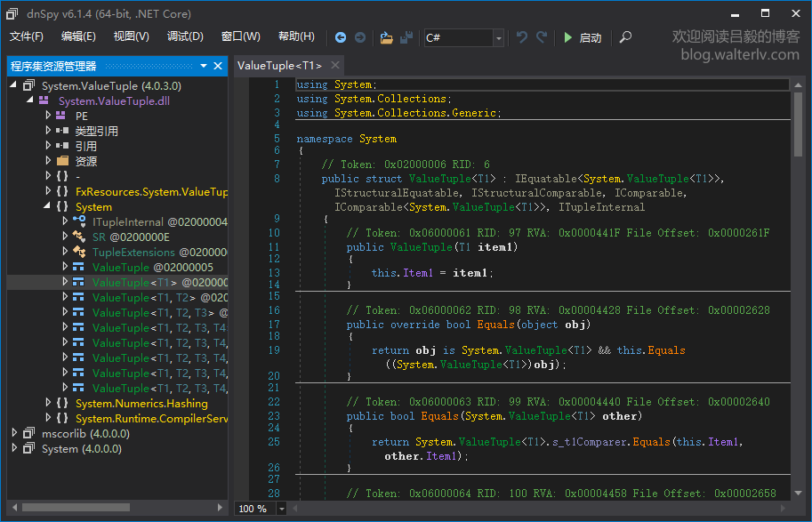Viewport: 812px width, 522px height.
Task: Select the FxResources.System.ValueTup namespace
Action: pos(151,191)
